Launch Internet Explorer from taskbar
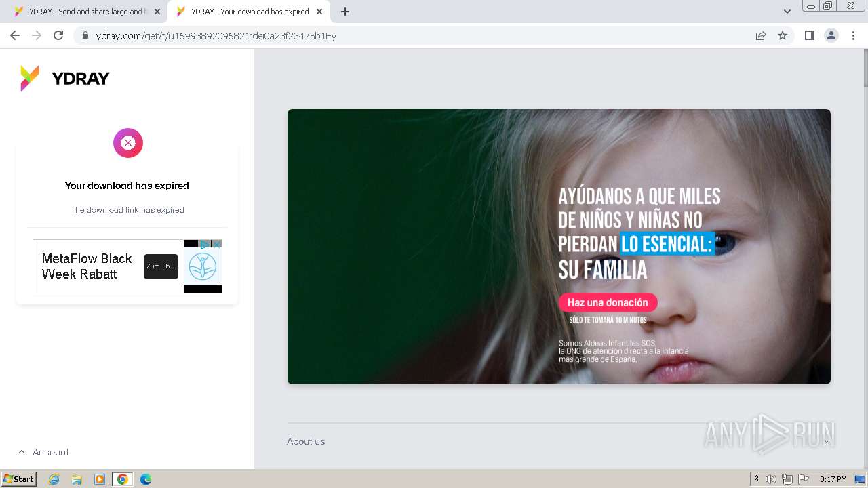Screen dimensions: 868x488 click(54, 479)
